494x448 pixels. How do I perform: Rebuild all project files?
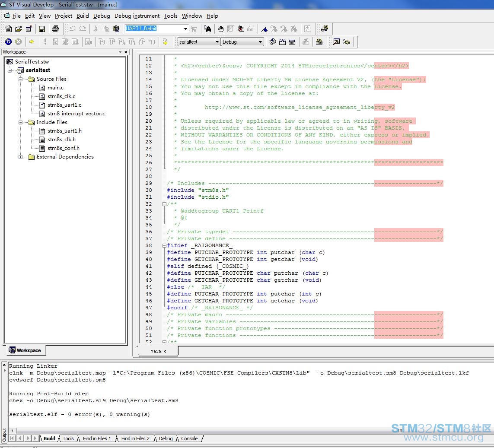coord(292,41)
